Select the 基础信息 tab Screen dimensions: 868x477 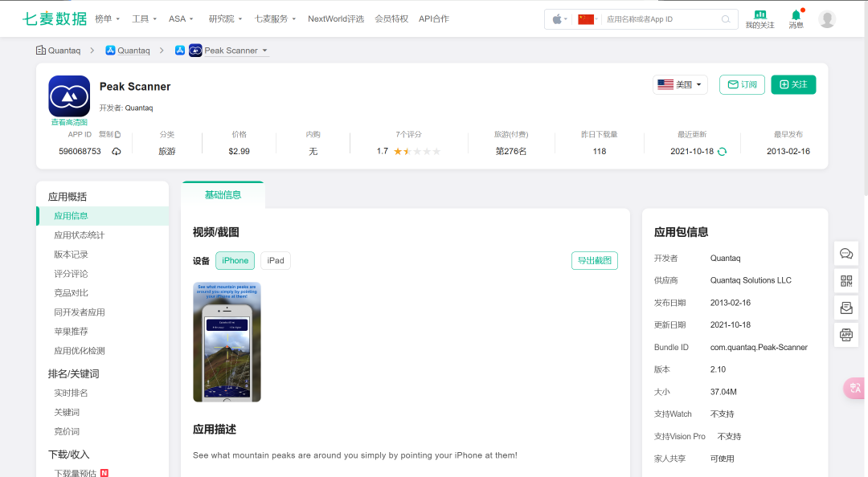click(x=223, y=195)
